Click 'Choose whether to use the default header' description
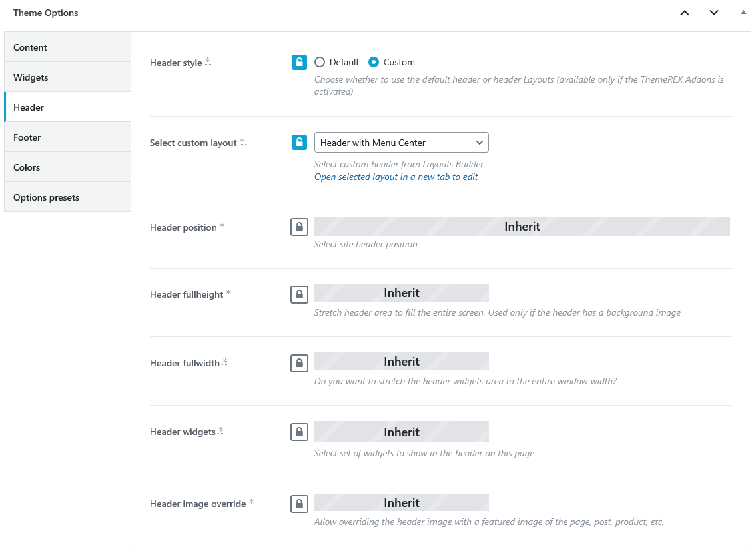This screenshot has height=551, width=756. 519,85
